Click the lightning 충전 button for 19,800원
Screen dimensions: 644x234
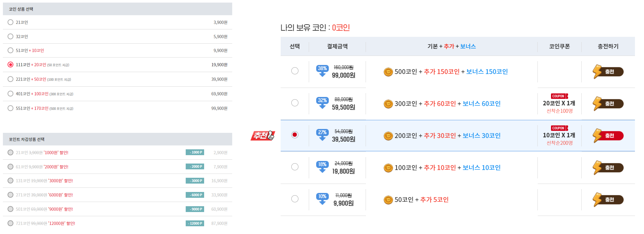[608, 168]
